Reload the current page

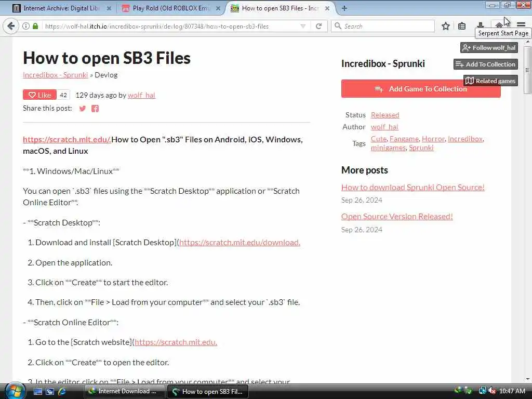coord(318,26)
